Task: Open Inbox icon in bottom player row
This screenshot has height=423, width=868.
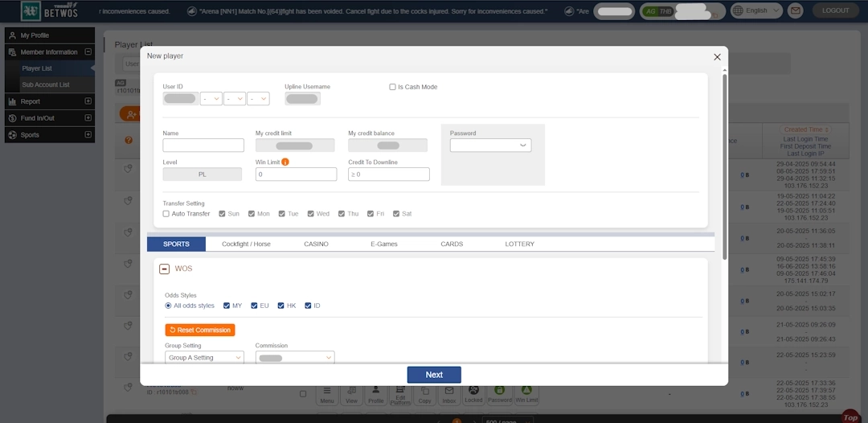Action: 449,394
